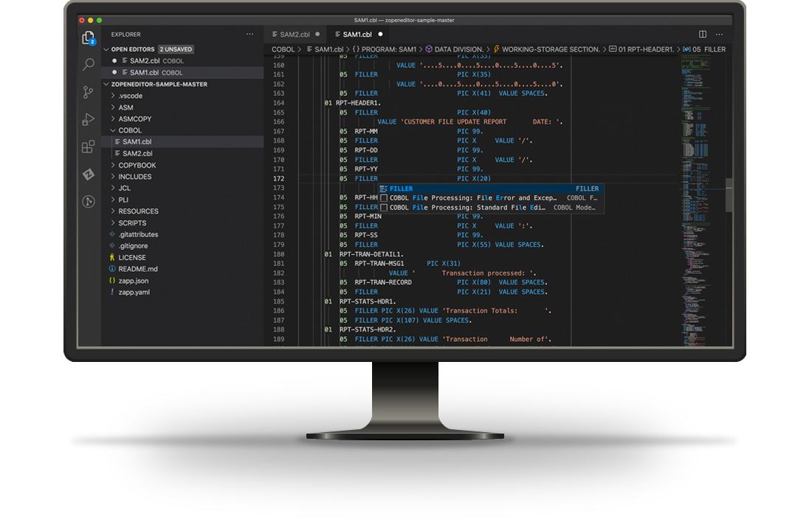Open the Run and Debug icon
The height and width of the screenshot is (523, 812).
coord(88,118)
